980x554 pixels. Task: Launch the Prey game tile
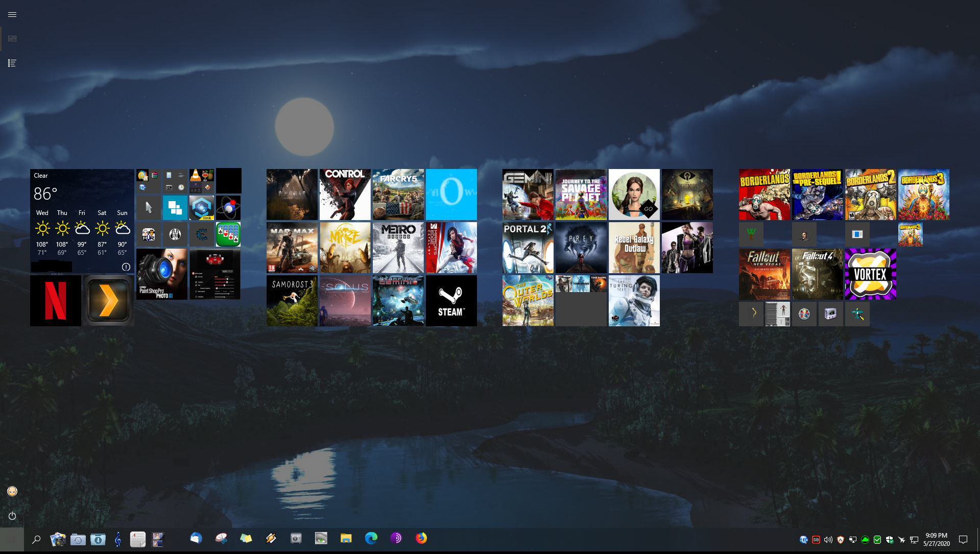(581, 248)
